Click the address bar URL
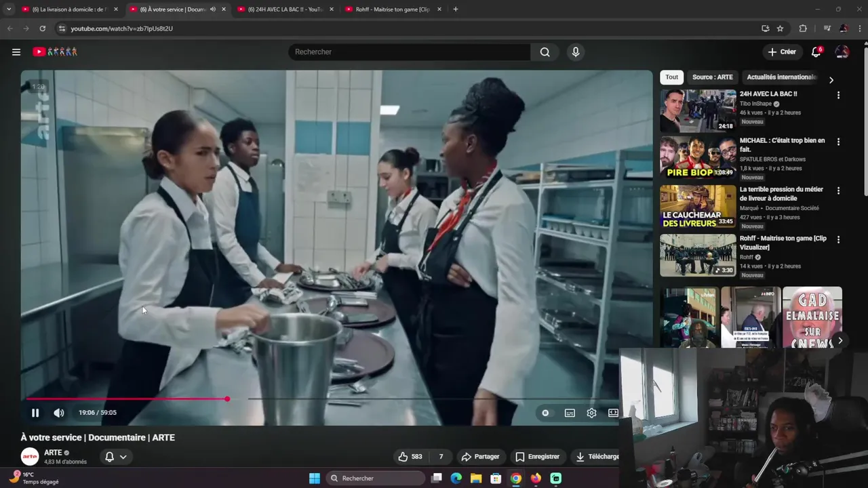 tap(122, 28)
